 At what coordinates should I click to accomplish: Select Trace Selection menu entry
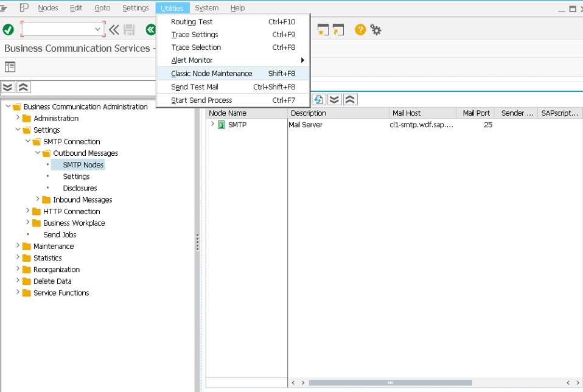pos(233,47)
